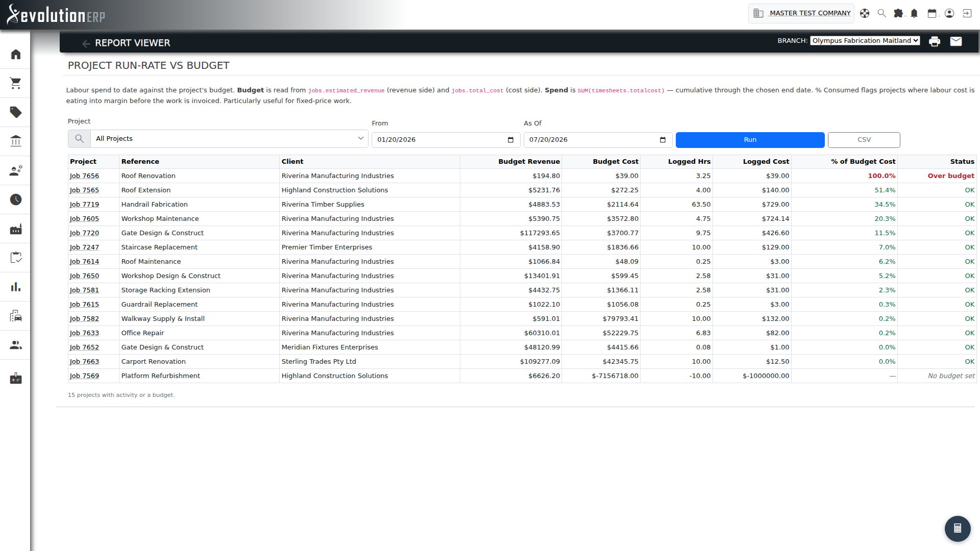The width and height of the screenshot is (980, 551).
Task: Open Job 7663 link
Action: [84, 362]
